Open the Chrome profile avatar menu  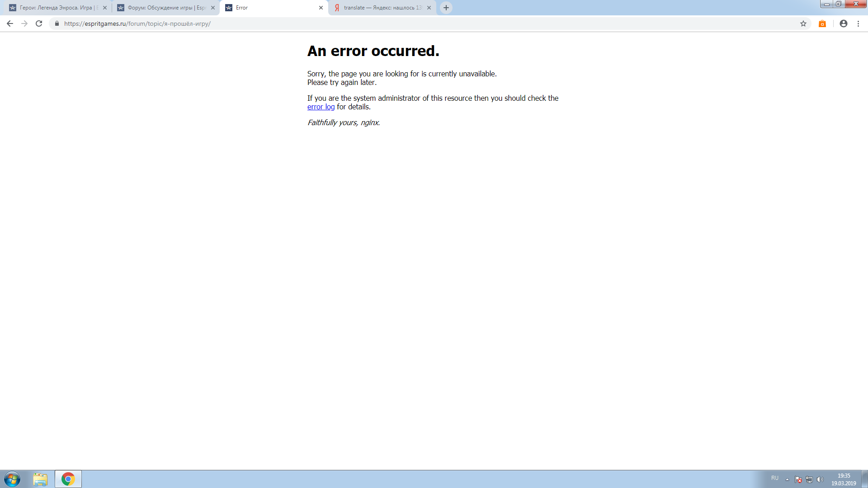[844, 23]
